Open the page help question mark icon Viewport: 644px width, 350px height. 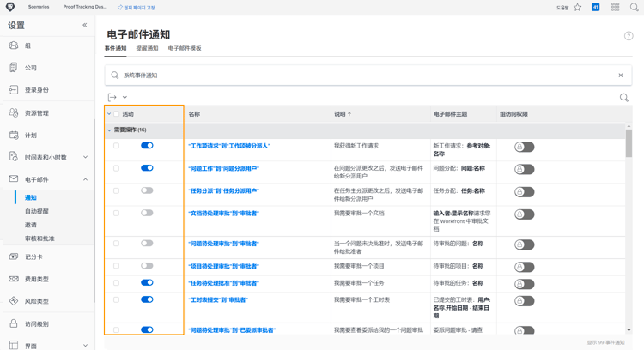pos(629,36)
